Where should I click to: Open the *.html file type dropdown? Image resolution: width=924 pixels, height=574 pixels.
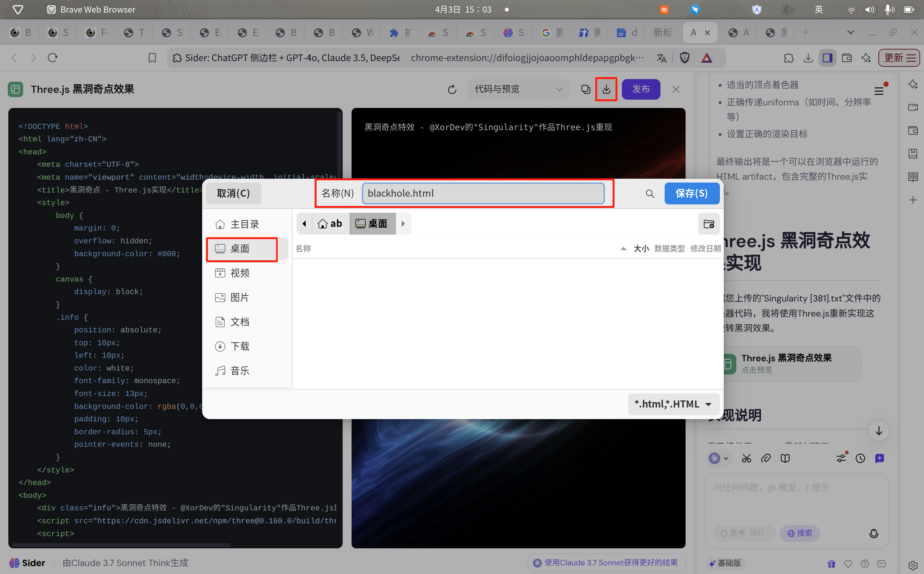click(673, 404)
